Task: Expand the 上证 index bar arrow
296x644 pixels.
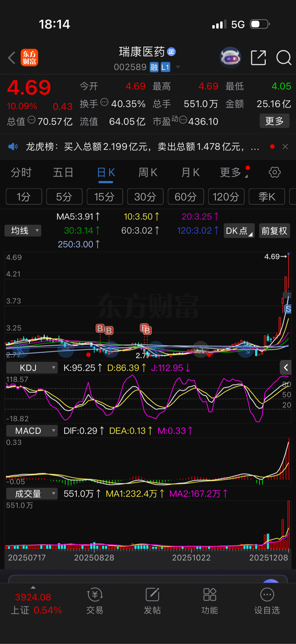Action: [33, 587]
